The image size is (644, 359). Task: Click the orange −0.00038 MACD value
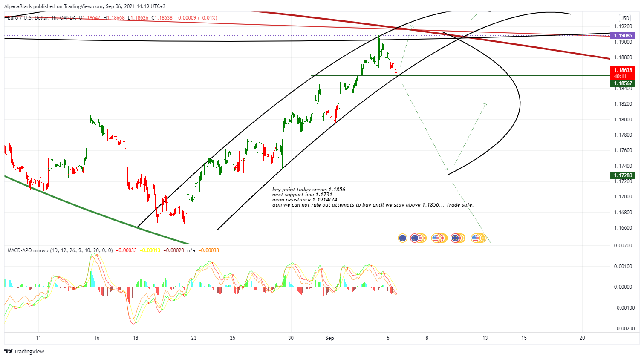208,250
